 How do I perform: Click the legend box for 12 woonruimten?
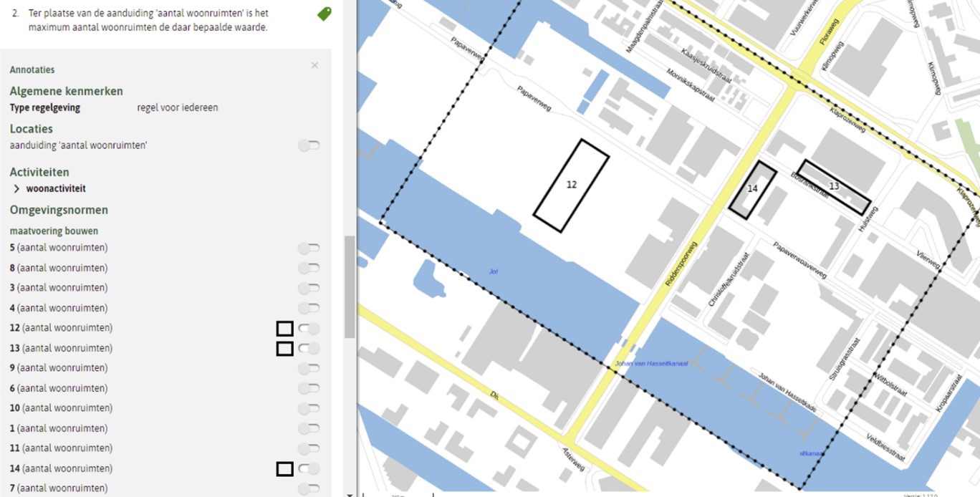click(x=284, y=329)
